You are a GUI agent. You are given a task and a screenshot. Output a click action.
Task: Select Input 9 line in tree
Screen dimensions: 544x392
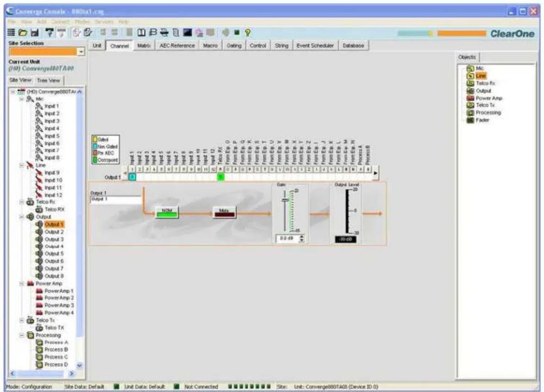click(47, 173)
